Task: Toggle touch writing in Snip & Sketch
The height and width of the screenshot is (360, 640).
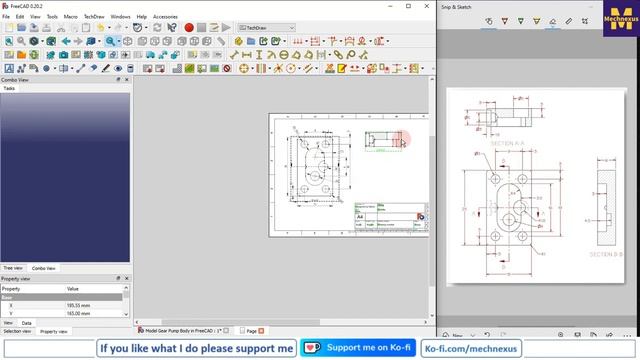Action: (489, 21)
